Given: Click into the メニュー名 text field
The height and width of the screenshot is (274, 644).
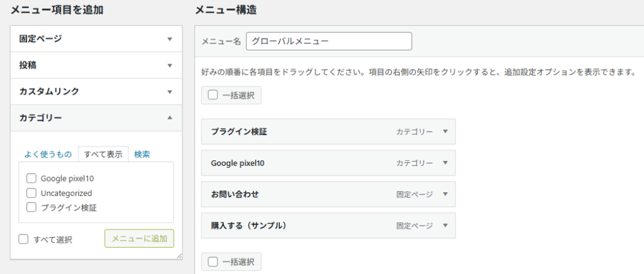Looking at the screenshot, I should pyautogui.click(x=329, y=41).
